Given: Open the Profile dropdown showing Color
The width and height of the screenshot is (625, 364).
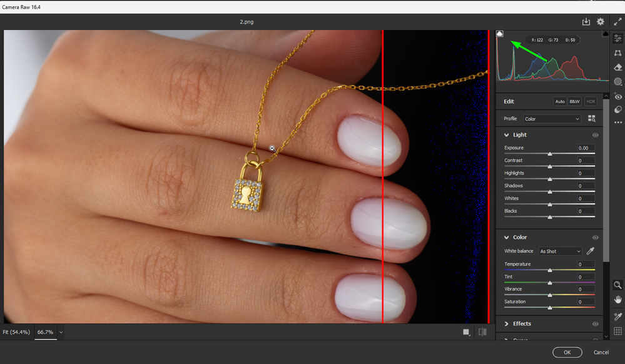Looking at the screenshot, I should [552, 118].
